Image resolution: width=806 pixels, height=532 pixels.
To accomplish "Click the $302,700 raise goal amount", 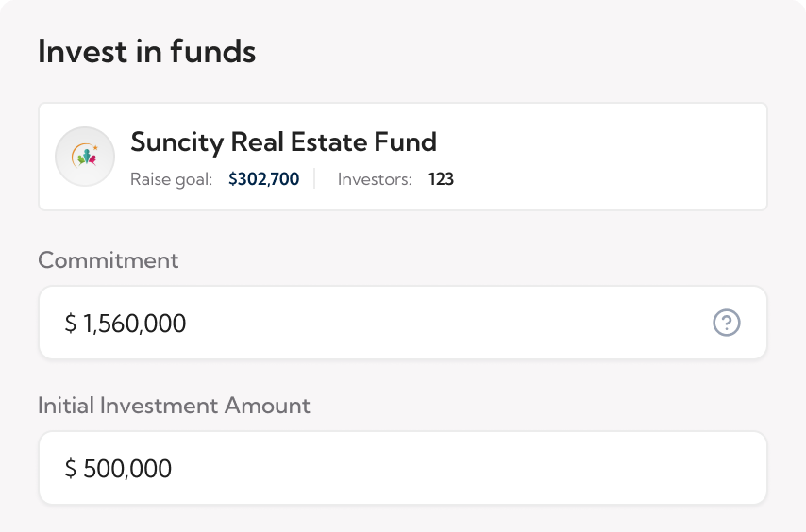I will [263, 179].
